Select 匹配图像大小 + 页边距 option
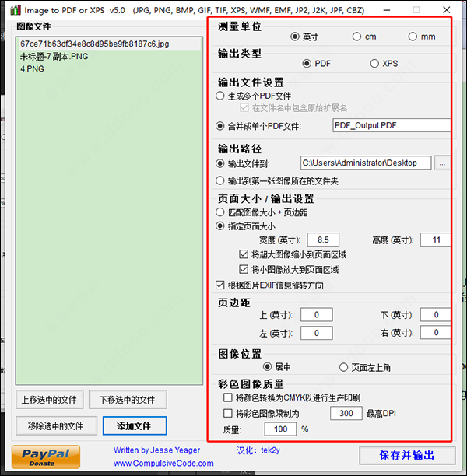Image resolution: width=467 pixels, height=476 pixels. click(x=220, y=212)
